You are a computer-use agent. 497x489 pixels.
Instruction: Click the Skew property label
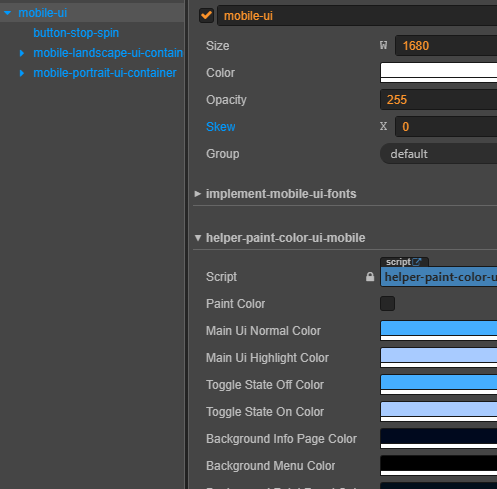[x=221, y=127]
